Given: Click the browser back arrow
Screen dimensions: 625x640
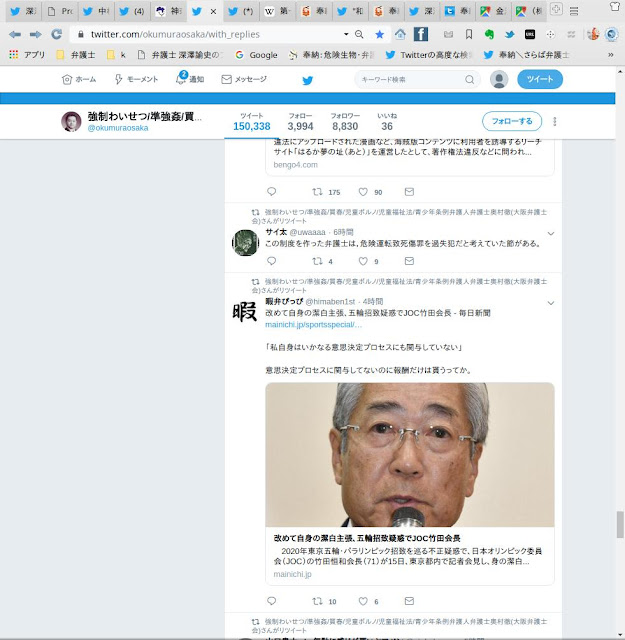Looking at the screenshot, I should (15, 34).
